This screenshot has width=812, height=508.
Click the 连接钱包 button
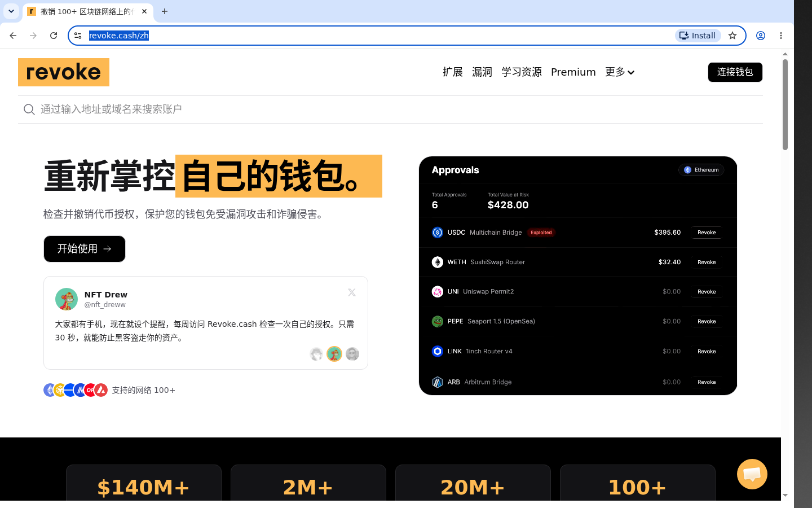tap(735, 72)
